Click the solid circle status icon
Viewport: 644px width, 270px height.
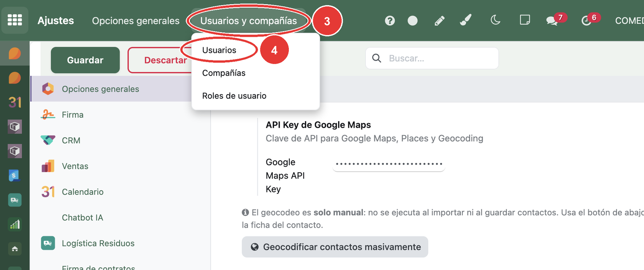413,21
